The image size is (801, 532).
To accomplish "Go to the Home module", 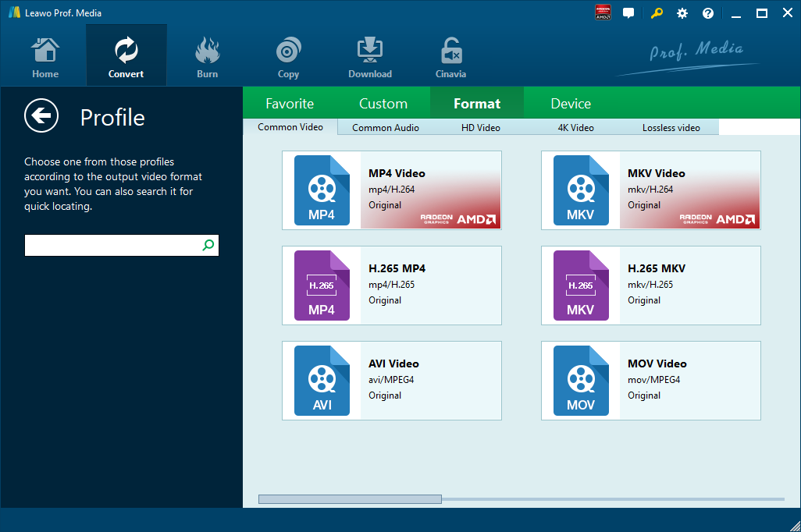I will coord(45,59).
